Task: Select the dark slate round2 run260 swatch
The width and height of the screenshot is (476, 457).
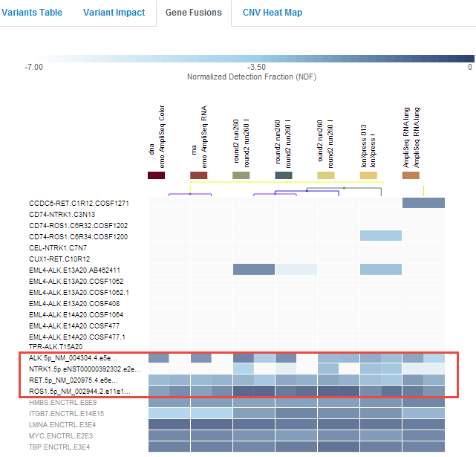Action: tap(283, 175)
